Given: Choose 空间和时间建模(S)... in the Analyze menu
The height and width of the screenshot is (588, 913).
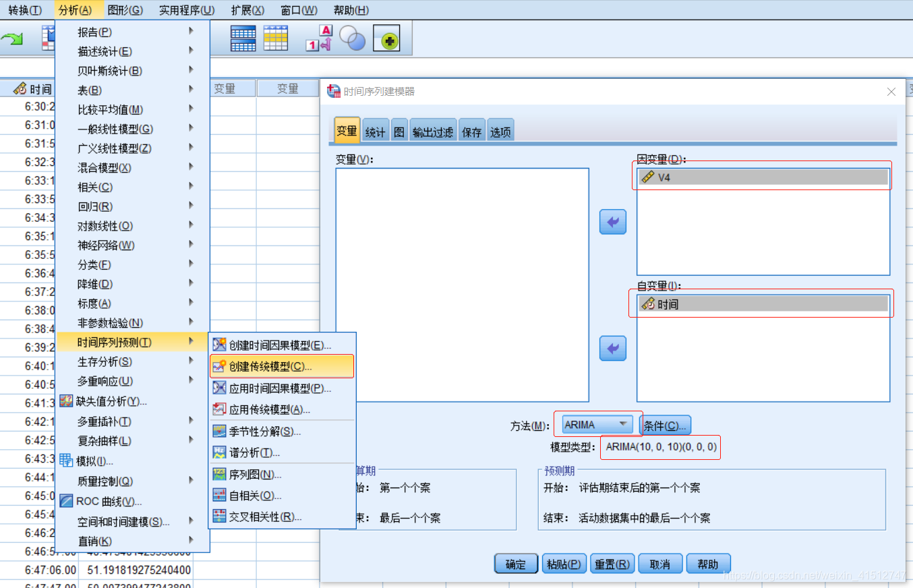Looking at the screenshot, I should (133, 522).
